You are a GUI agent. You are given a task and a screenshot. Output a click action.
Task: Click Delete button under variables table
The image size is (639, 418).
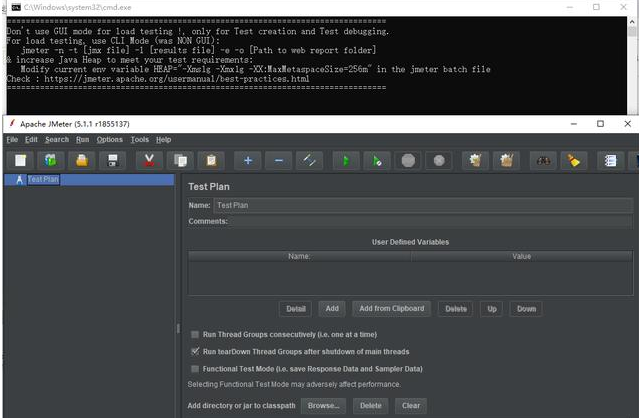pyautogui.click(x=456, y=309)
